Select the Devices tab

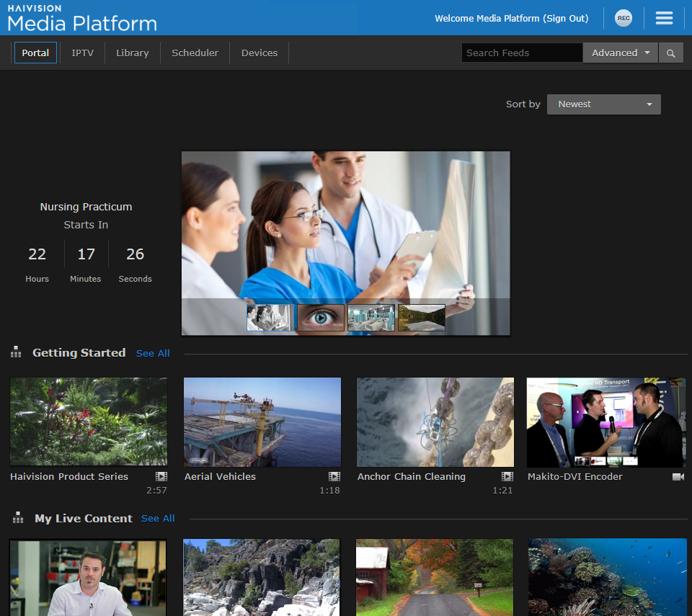coord(259,53)
